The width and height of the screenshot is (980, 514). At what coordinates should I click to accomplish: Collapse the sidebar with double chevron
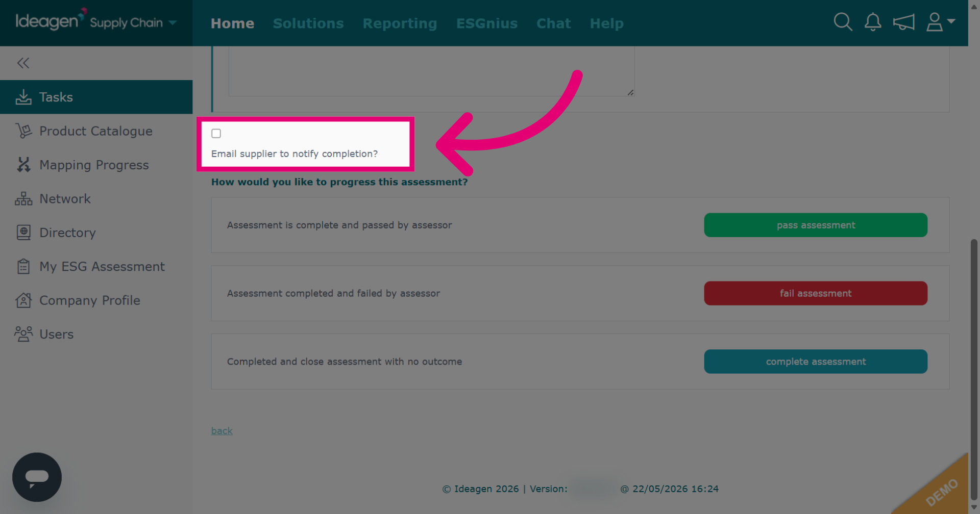[23, 63]
